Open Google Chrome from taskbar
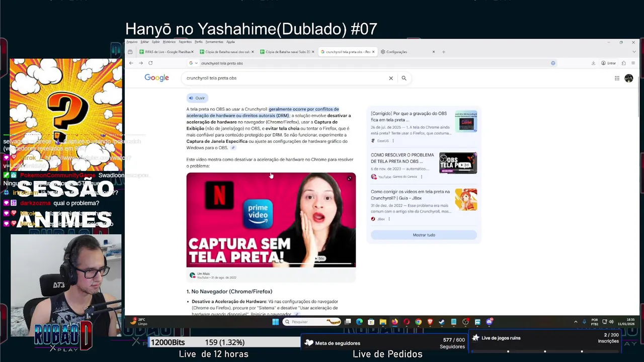644x362 pixels. click(x=418, y=322)
